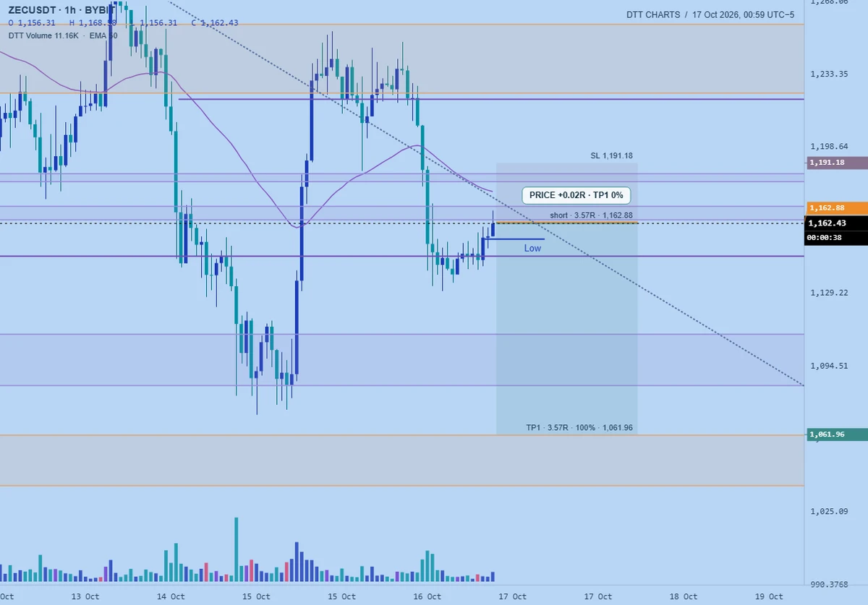Select the short · 3.57R · 1,162.88 entry label
Image resolution: width=868 pixels, height=605 pixels.
[x=591, y=215]
